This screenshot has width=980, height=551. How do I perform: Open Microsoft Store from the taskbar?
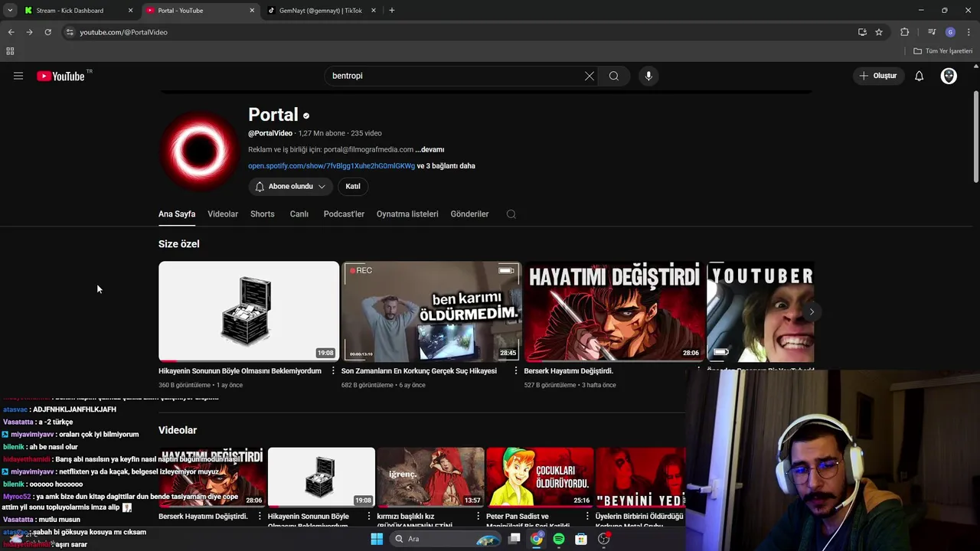click(x=581, y=539)
